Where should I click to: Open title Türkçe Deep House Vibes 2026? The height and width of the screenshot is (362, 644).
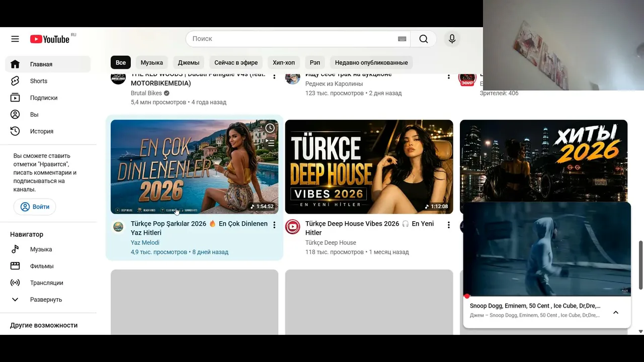[370, 228]
